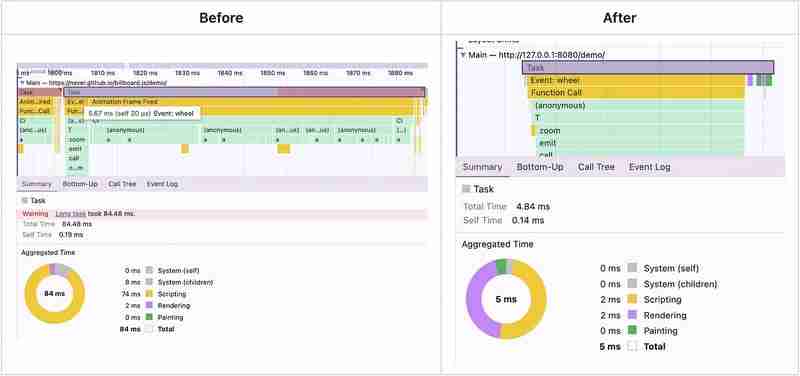This screenshot has height=376, width=800.
Task: Switch to Summary tab in After panel
Action: pos(483,167)
